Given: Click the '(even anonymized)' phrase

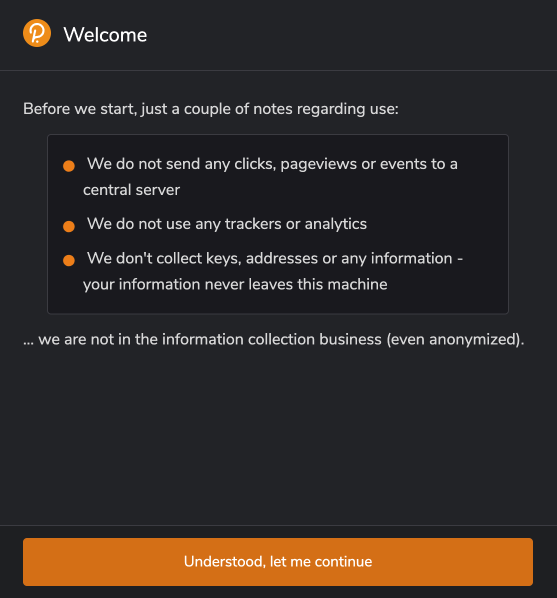Looking at the screenshot, I should click(x=455, y=339).
